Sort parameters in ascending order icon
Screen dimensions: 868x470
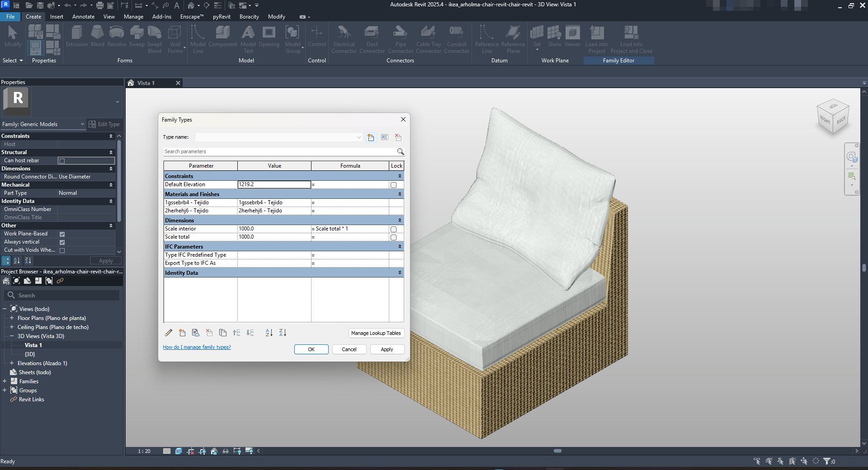(269, 333)
